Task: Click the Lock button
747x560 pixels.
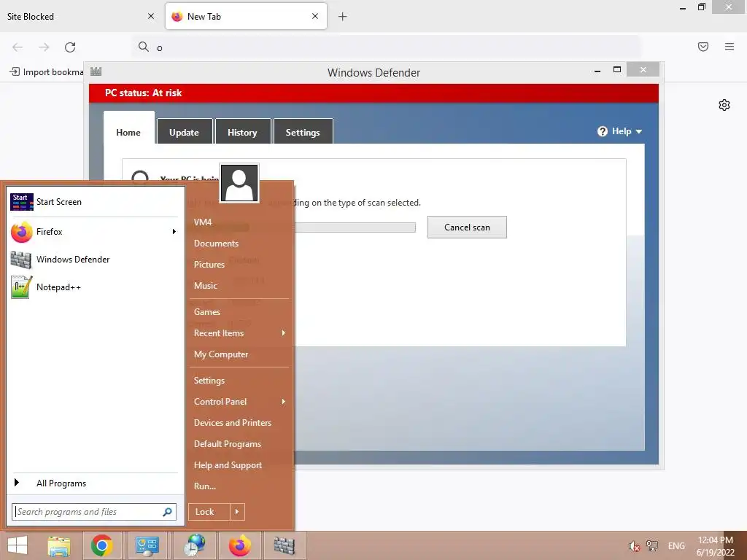Action: (209, 512)
